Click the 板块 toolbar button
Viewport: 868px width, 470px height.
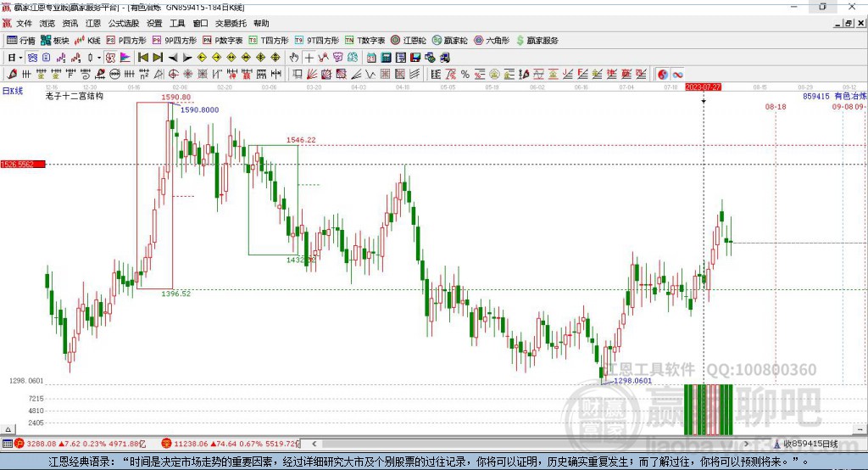(x=55, y=41)
